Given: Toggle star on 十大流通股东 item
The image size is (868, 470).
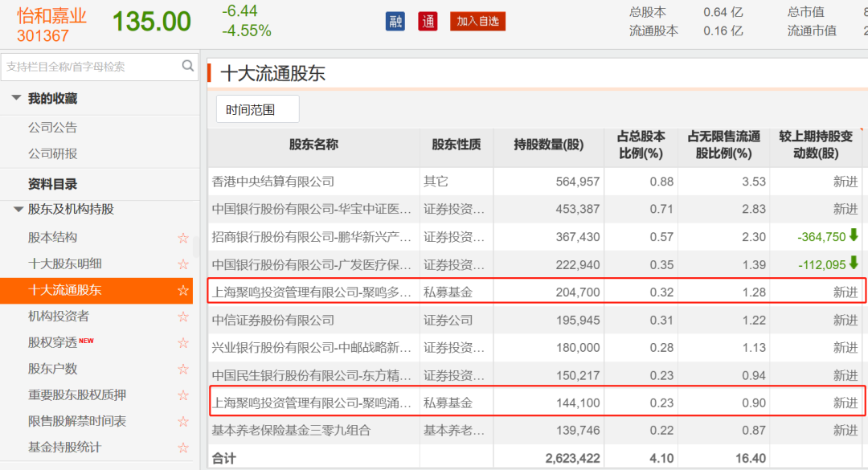Looking at the screenshot, I should (x=183, y=290).
